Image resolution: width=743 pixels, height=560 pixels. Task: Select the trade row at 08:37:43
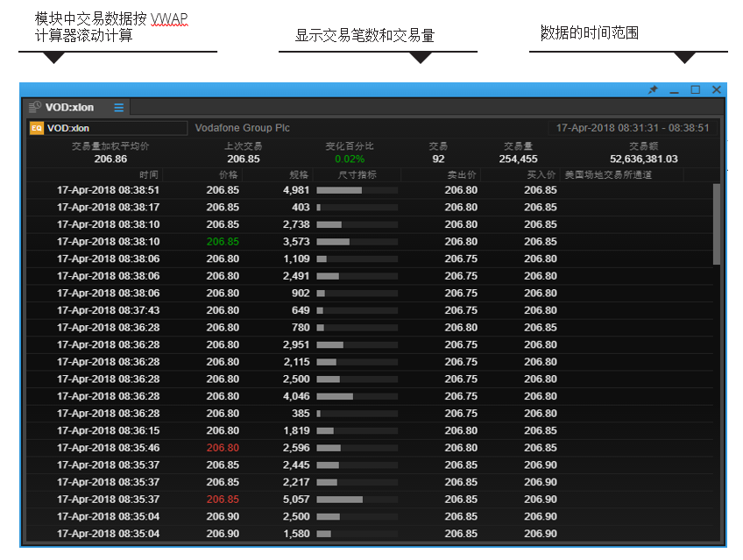point(370,310)
